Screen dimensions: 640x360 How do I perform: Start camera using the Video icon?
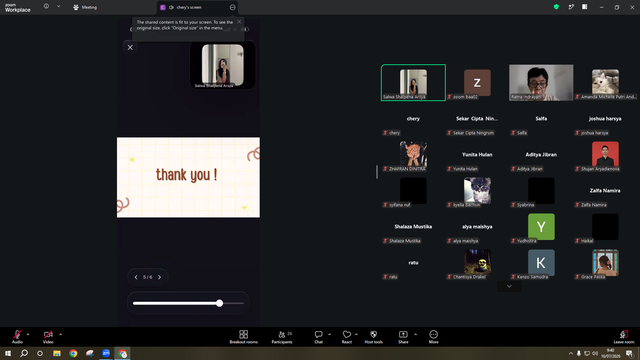click(x=48, y=334)
